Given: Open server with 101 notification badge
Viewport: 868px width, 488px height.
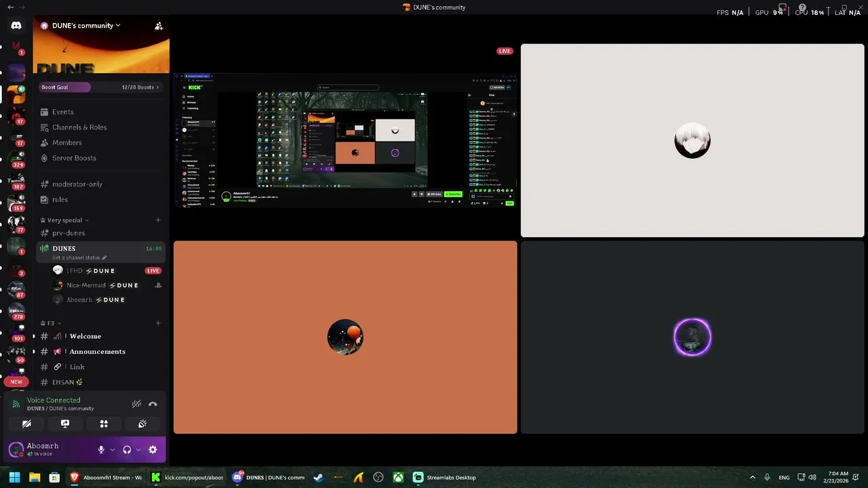Looking at the screenshot, I should click(16, 333).
